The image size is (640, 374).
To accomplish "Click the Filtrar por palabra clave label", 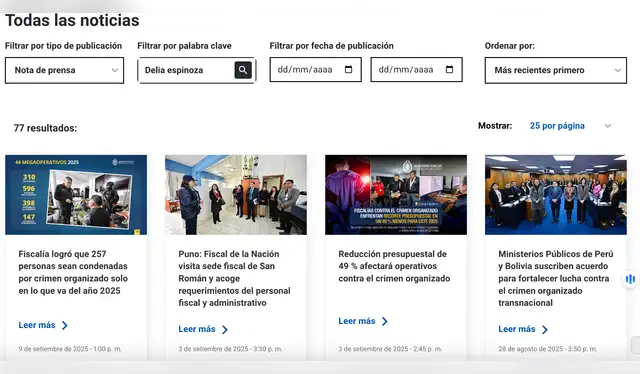I will [184, 46].
